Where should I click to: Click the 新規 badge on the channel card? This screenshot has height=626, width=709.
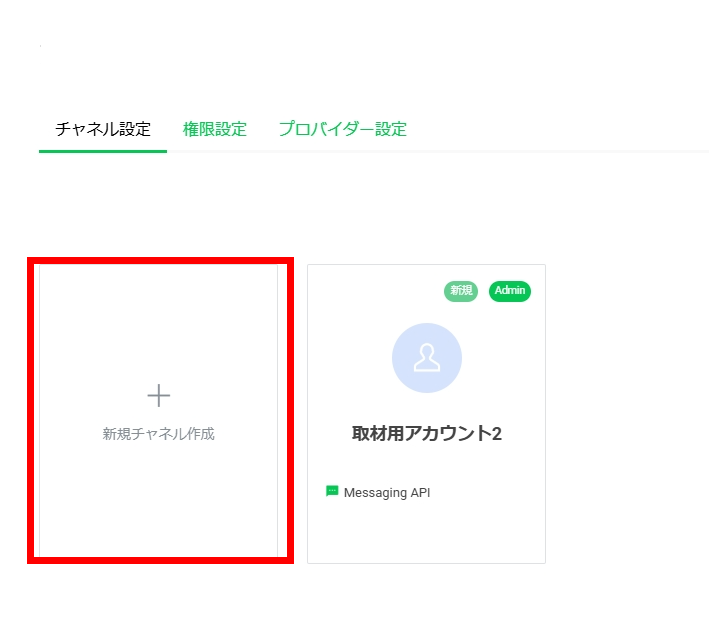461,291
